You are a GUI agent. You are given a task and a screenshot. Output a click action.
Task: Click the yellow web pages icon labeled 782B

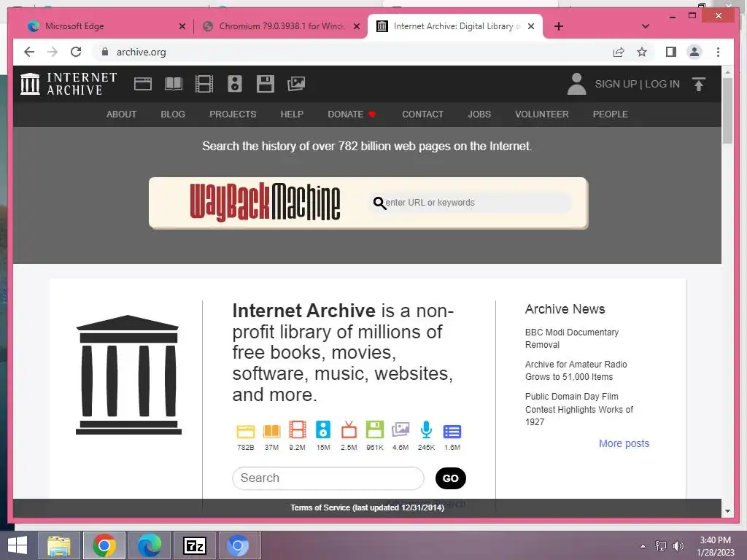click(x=246, y=431)
